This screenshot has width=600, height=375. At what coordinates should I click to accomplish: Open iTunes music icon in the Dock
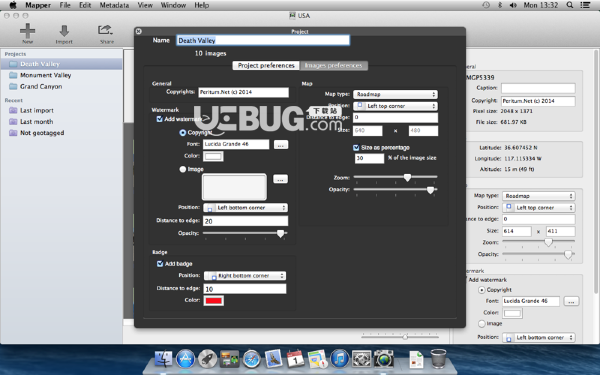pos(339,359)
